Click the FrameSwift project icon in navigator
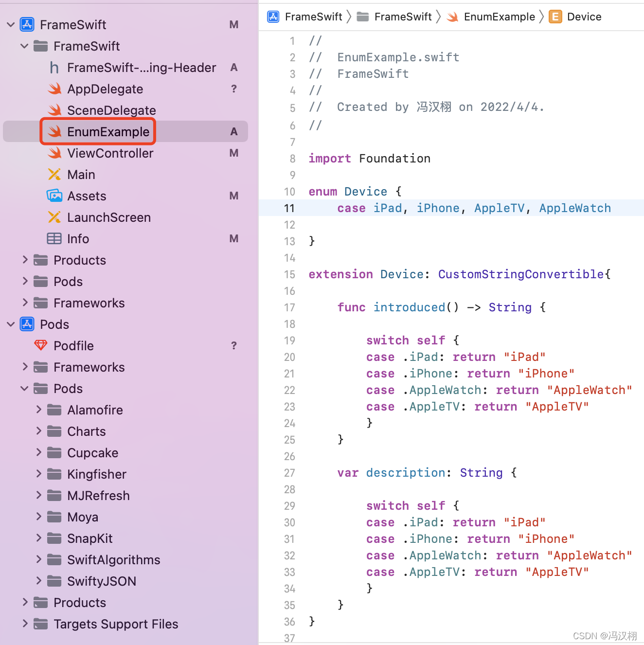The height and width of the screenshot is (645, 644). point(27,24)
